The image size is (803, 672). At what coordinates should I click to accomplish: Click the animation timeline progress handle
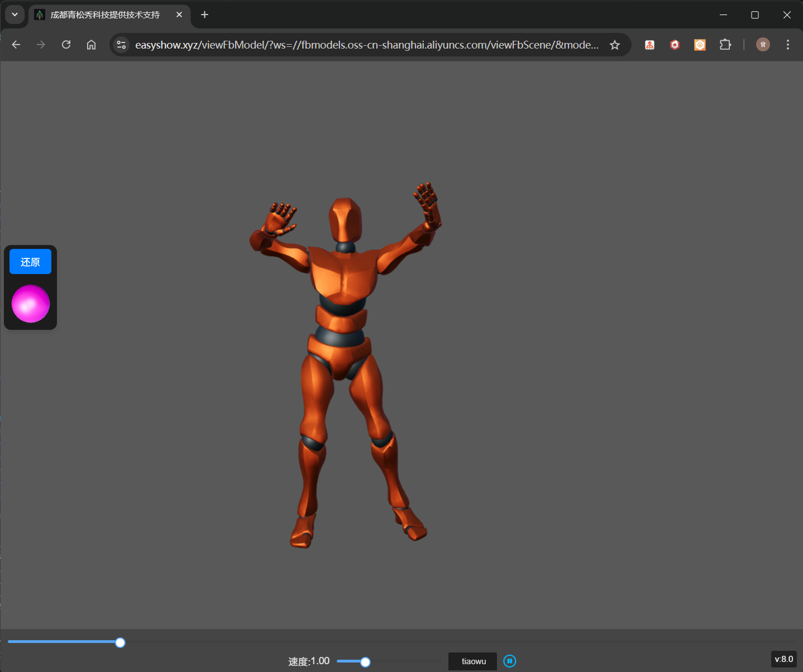pos(120,642)
